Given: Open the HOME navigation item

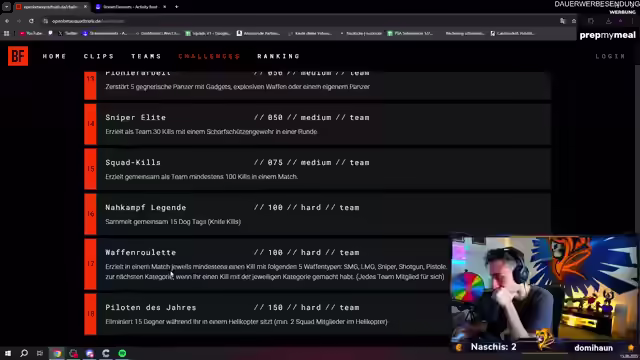Looking at the screenshot, I should (x=55, y=56).
